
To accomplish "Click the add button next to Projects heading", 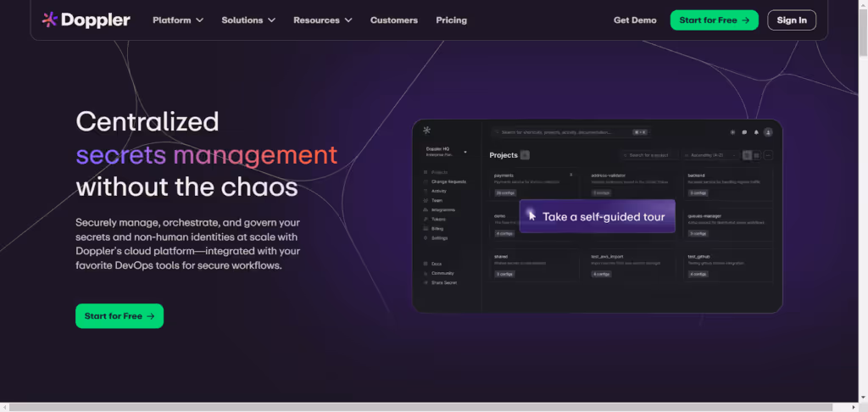I will [525, 156].
